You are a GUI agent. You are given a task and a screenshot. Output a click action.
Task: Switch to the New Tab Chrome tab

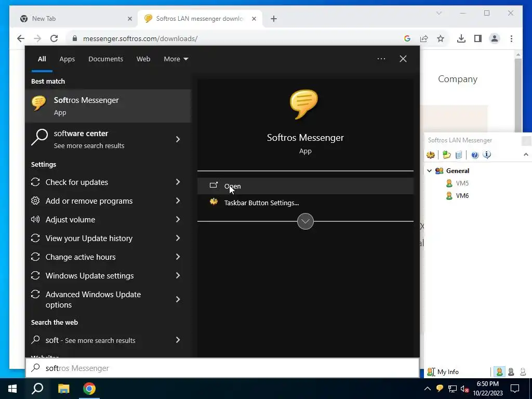tap(72, 19)
